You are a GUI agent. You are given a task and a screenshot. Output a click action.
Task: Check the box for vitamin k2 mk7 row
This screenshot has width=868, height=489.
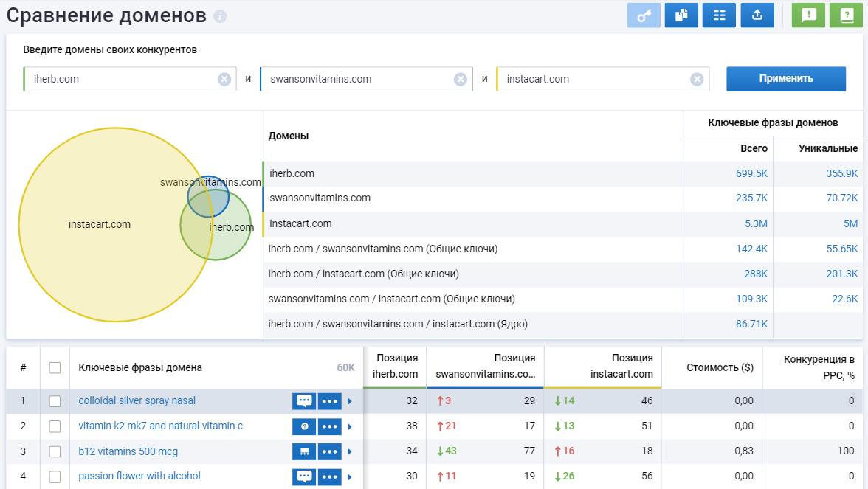(x=55, y=426)
